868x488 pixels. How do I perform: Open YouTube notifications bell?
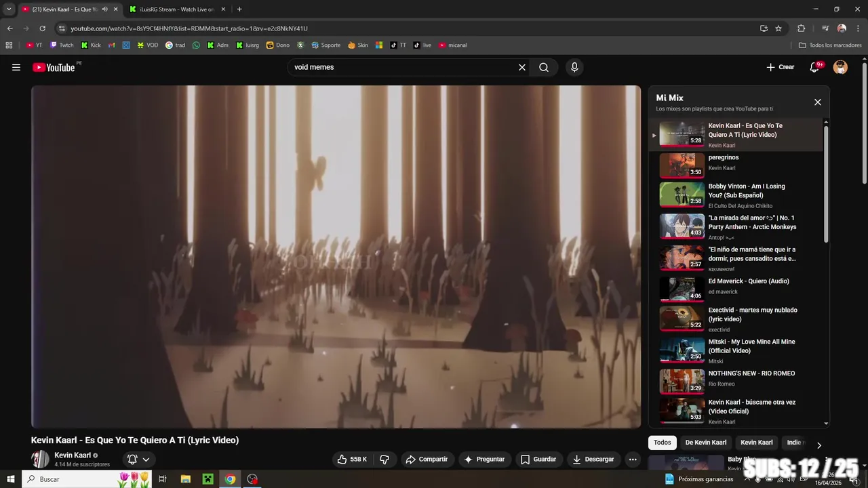click(816, 67)
